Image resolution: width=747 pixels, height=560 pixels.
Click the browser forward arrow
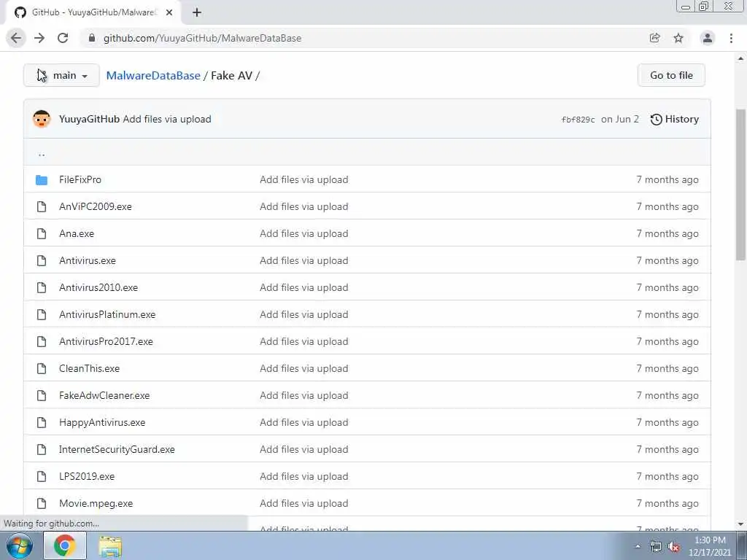pos(39,38)
